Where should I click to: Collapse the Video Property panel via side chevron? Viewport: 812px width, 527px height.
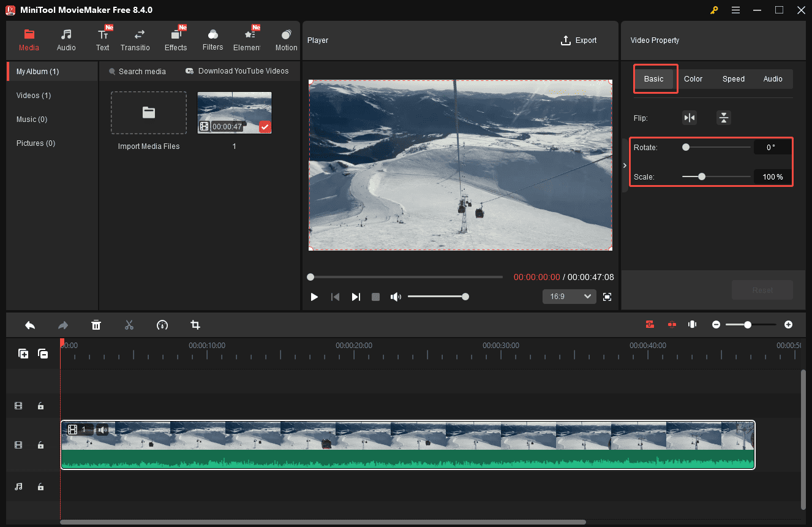(624, 165)
